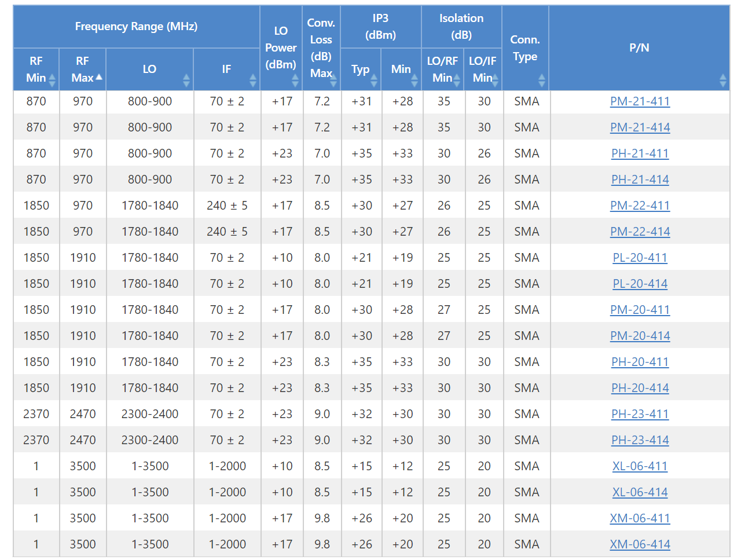Open part PH-21-414 link
741x560 pixels.
pos(640,180)
